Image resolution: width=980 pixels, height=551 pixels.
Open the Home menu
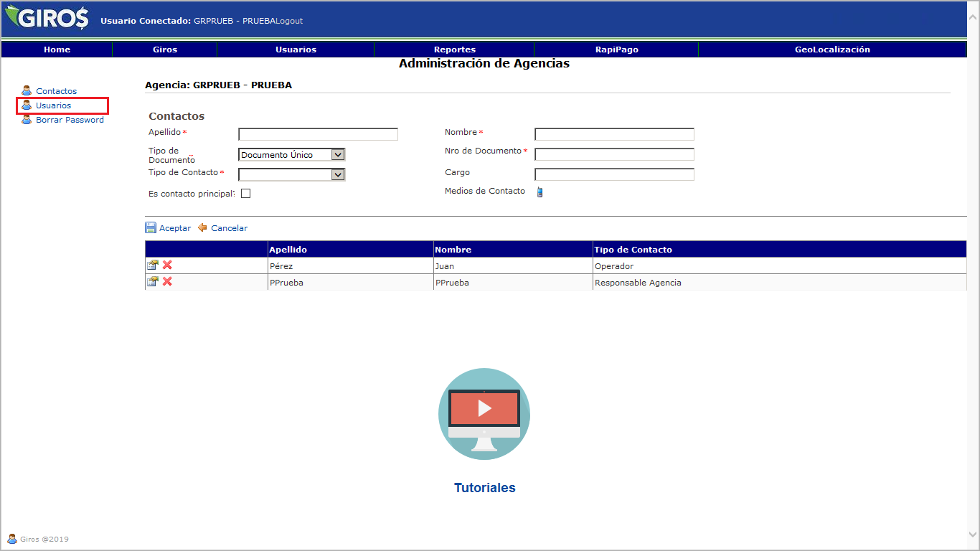[x=57, y=50]
